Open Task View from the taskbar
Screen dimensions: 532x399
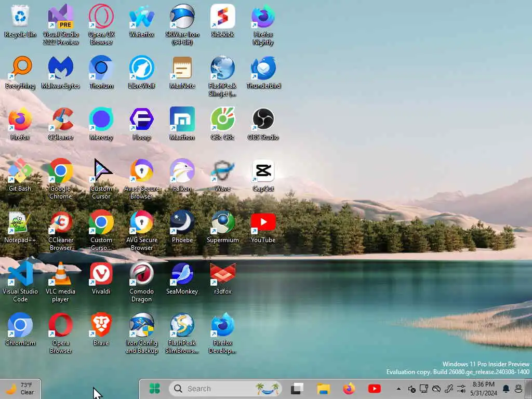[297, 389]
